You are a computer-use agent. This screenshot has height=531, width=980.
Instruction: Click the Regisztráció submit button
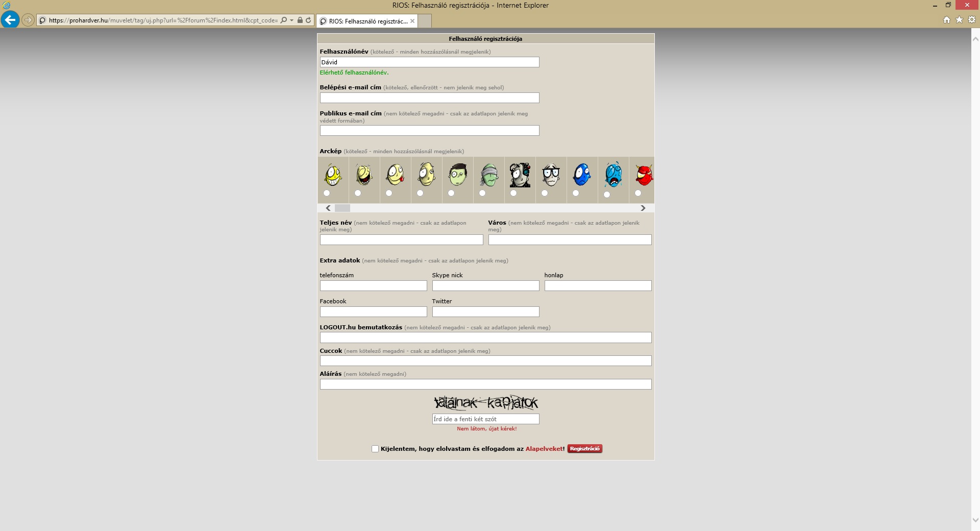coord(585,449)
